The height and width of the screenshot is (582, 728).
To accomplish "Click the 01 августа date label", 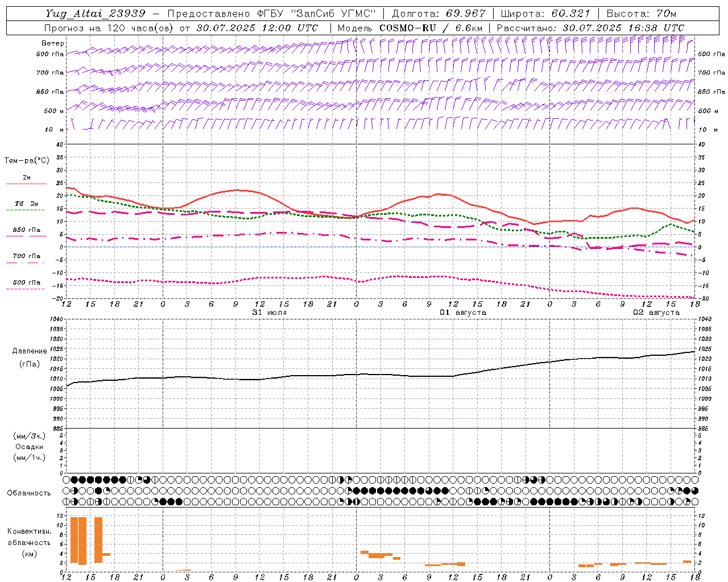I will (x=462, y=313).
